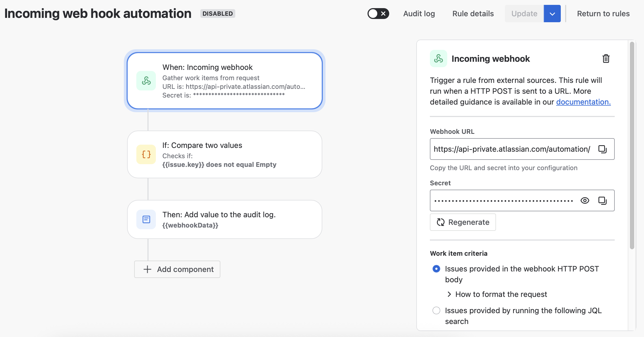Select Issues provided in the webhook HTTP POST body
Screen dimensions: 644x337
436,269
